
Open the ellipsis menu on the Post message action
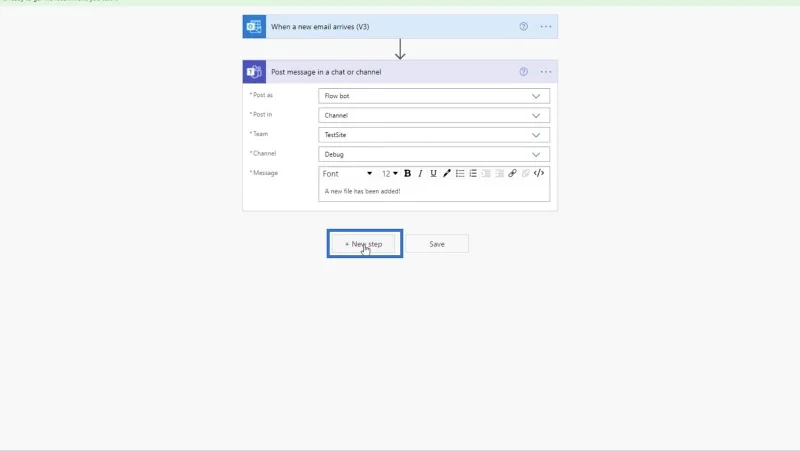[x=545, y=72]
